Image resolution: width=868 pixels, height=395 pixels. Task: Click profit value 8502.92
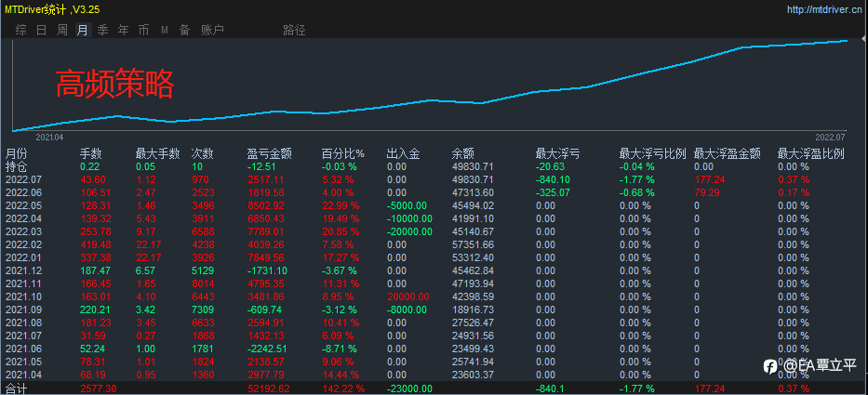point(267,205)
